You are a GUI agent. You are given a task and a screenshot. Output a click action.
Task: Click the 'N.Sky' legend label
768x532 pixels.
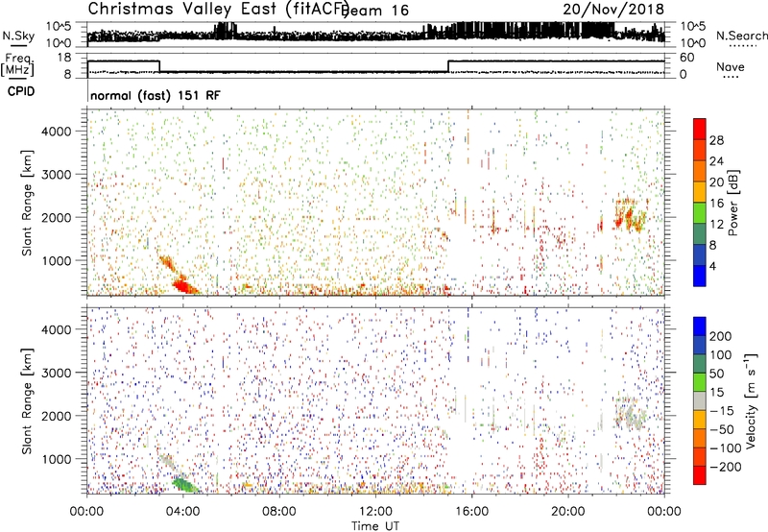18,36
